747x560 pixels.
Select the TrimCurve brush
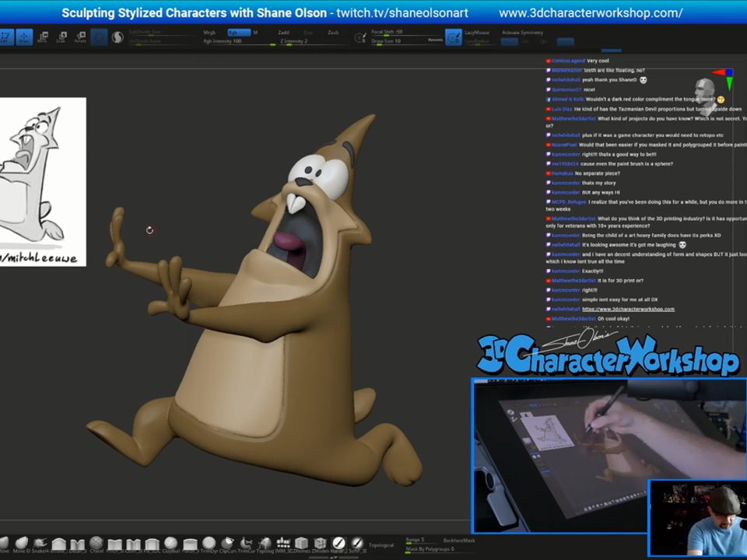pos(246,543)
